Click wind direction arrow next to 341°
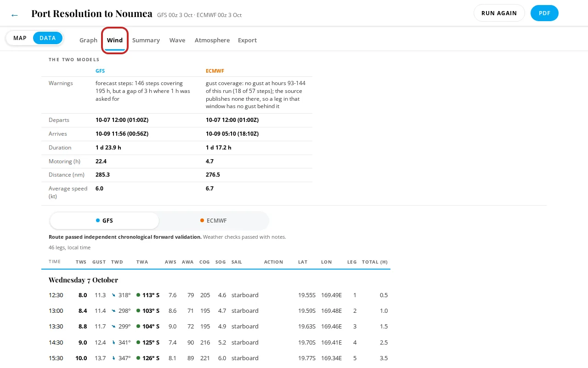588x368 pixels. tap(113, 343)
